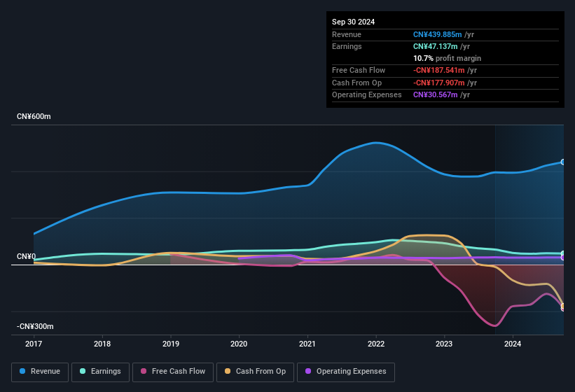This screenshot has width=575, height=392.
Task: Click the CN¥0 y-axis label
Action: pyautogui.click(x=27, y=256)
